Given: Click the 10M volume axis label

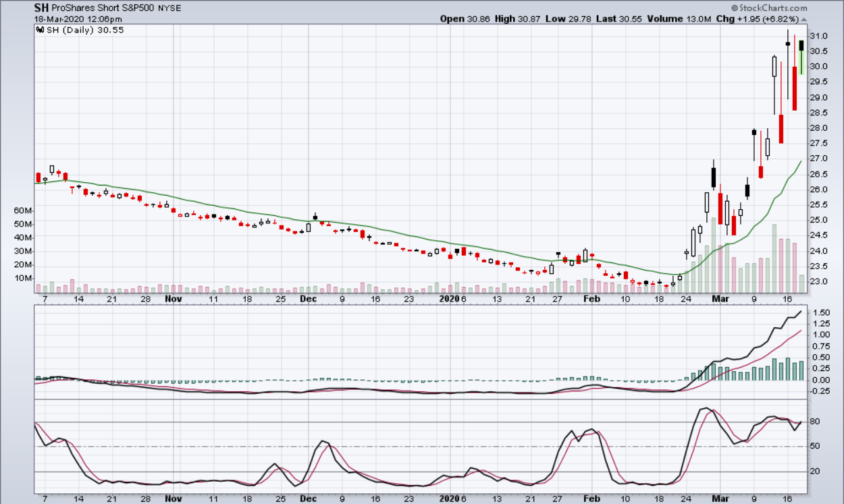Looking at the screenshot, I should tap(23, 278).
